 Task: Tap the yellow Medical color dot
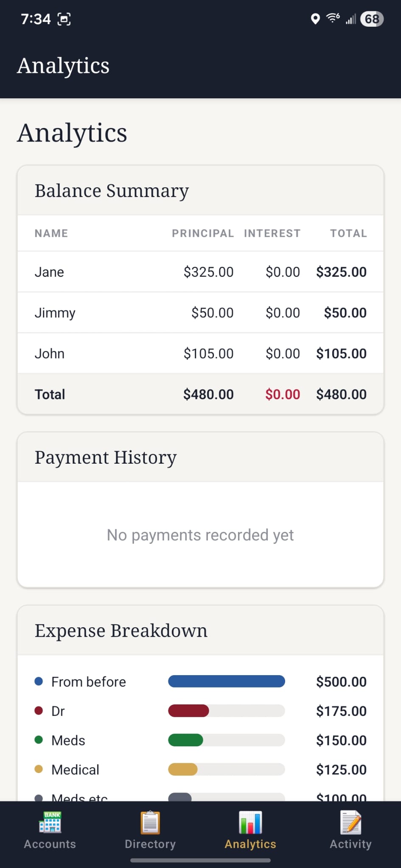[x=39, y=769]
